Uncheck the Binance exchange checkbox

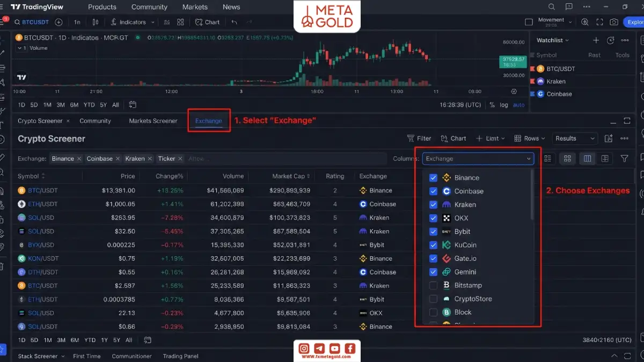click(x=433, y=178)
